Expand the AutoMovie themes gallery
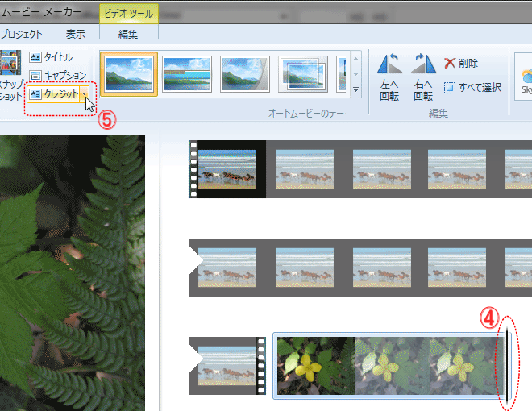 355,89
